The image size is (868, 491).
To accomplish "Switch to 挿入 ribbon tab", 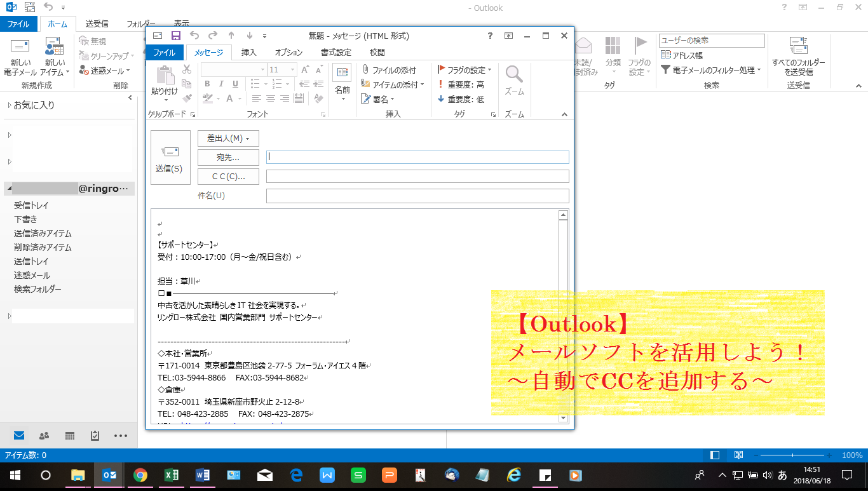I will (x=249, y=53).
